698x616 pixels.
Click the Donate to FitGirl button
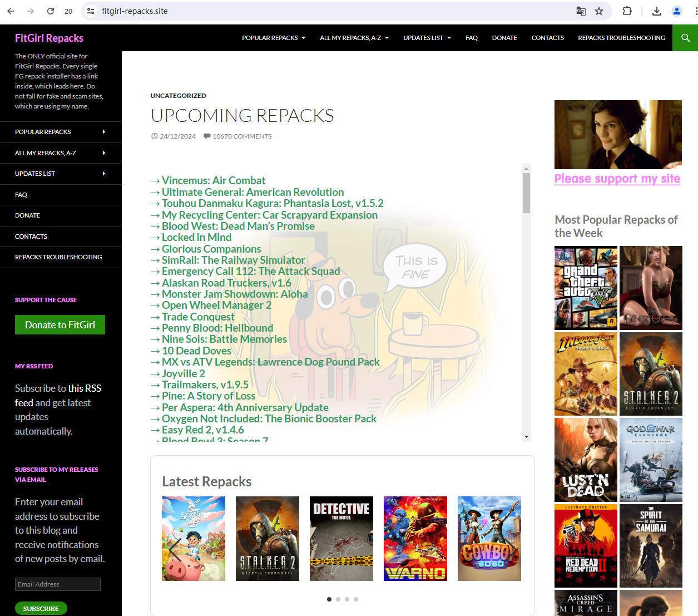[60, 324]
